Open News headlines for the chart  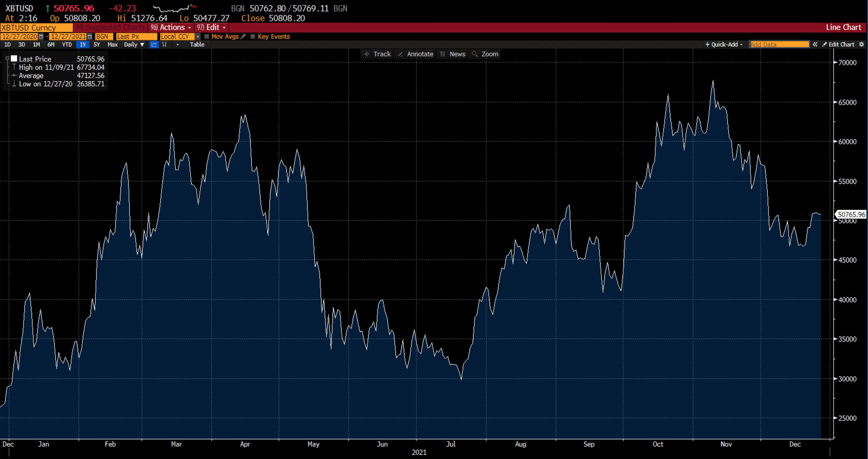[x=453, y=54]
